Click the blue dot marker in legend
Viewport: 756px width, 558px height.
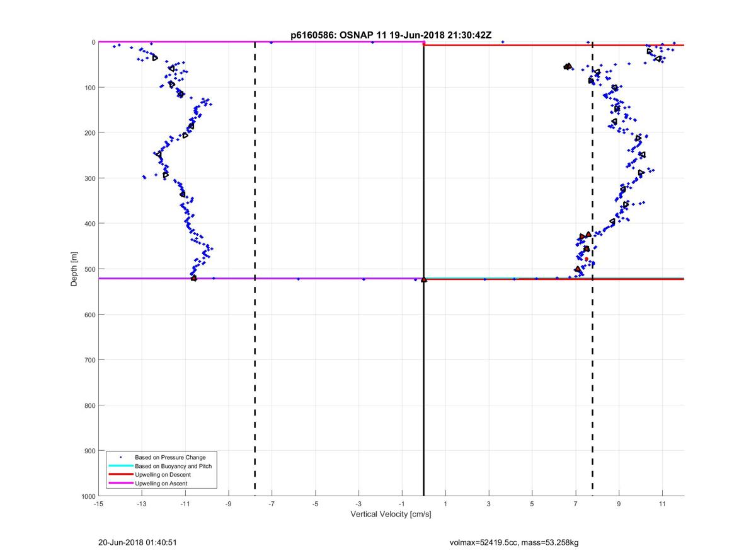point(121,457)
